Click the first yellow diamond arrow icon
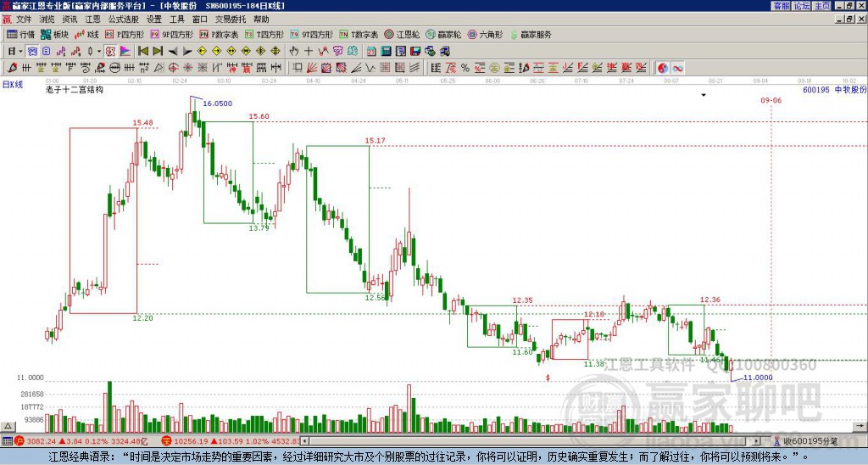The height and width of the screenshot is (465, 868). pos(202,52)
